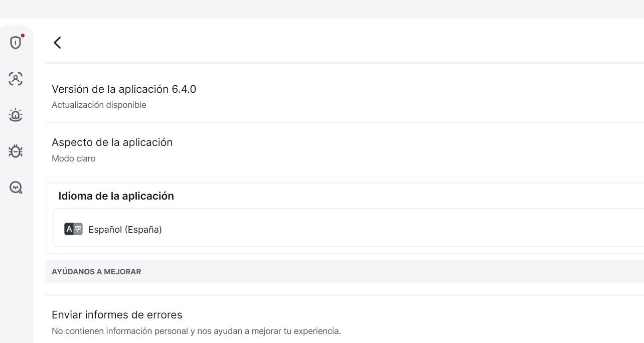Open the masked magnifier private search icon
The height and width of the screenshot is (343, 644).
(16, 188)
